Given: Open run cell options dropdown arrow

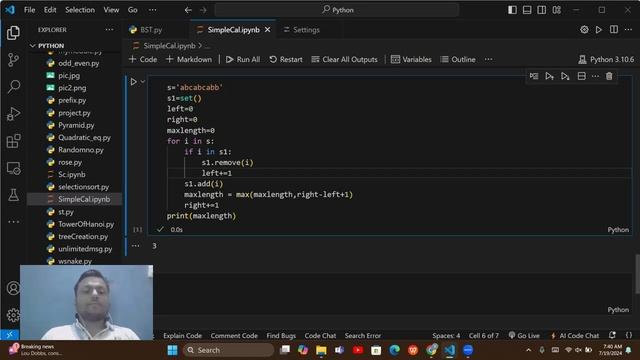Looking at the screenshot, I should pos(143,82).
